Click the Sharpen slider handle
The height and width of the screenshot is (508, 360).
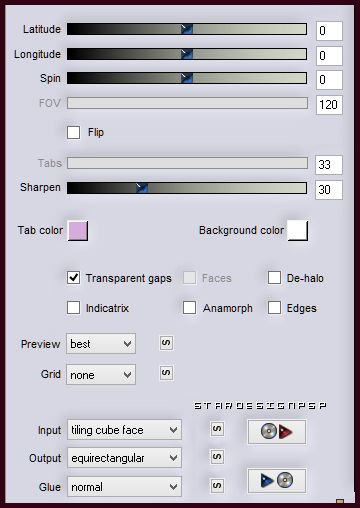pos(142,188)
